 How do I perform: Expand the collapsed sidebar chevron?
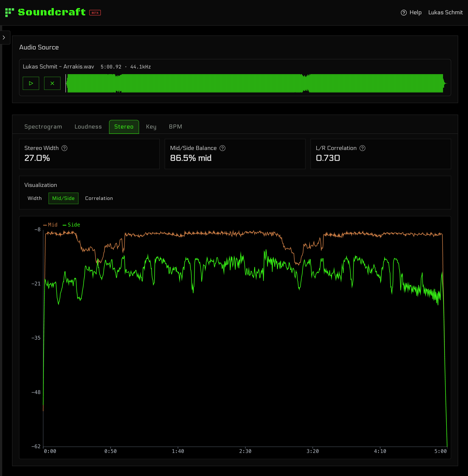click(x=4, y=38)
